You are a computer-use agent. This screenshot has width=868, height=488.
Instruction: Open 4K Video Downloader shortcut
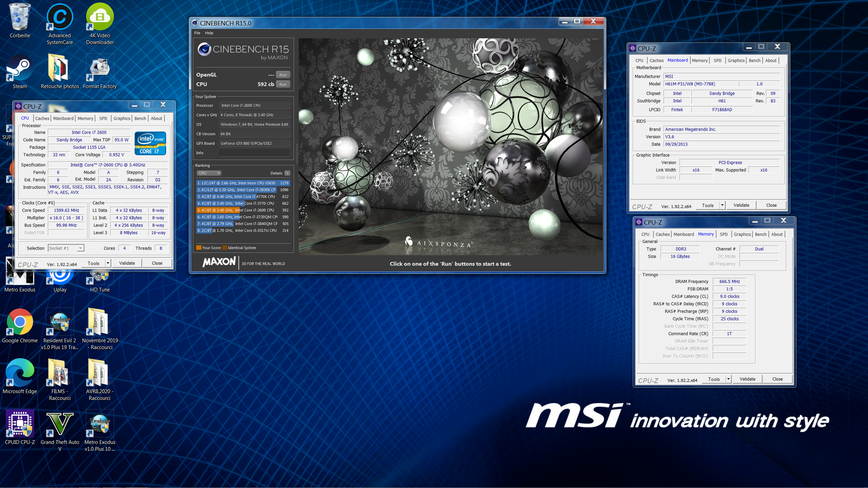(100, 24)
